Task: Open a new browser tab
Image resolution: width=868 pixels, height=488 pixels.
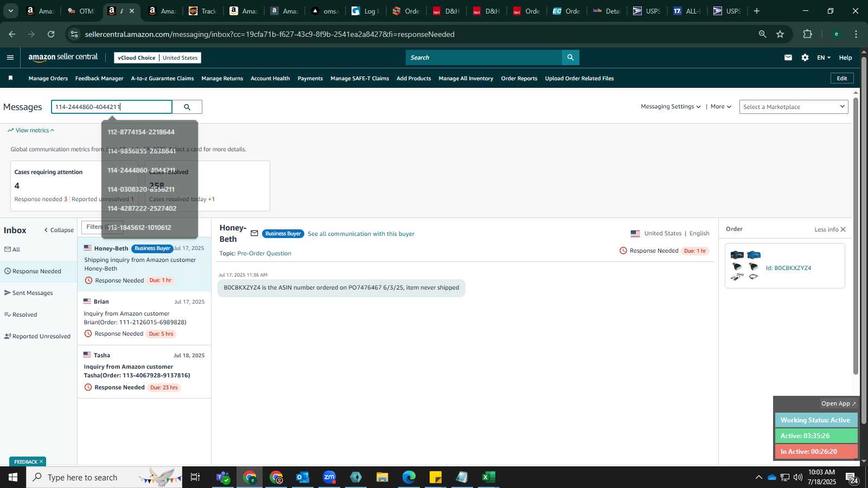Action: (757, 11)
